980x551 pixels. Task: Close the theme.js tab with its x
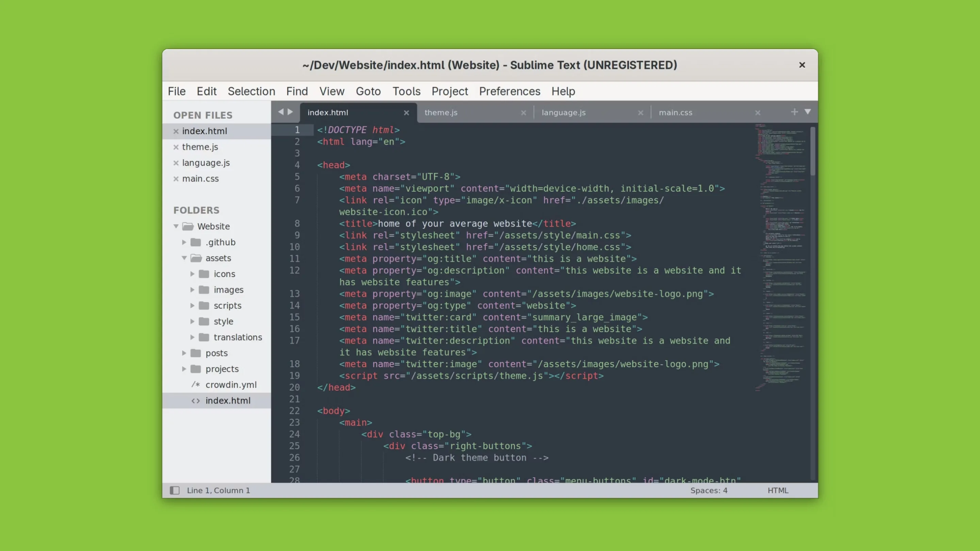[523, 113]
